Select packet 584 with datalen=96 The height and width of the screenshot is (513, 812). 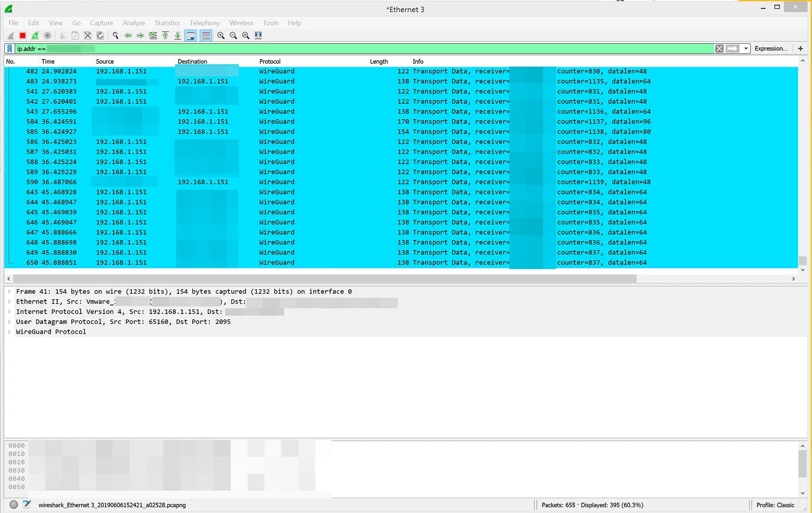[x=401, y=122]
